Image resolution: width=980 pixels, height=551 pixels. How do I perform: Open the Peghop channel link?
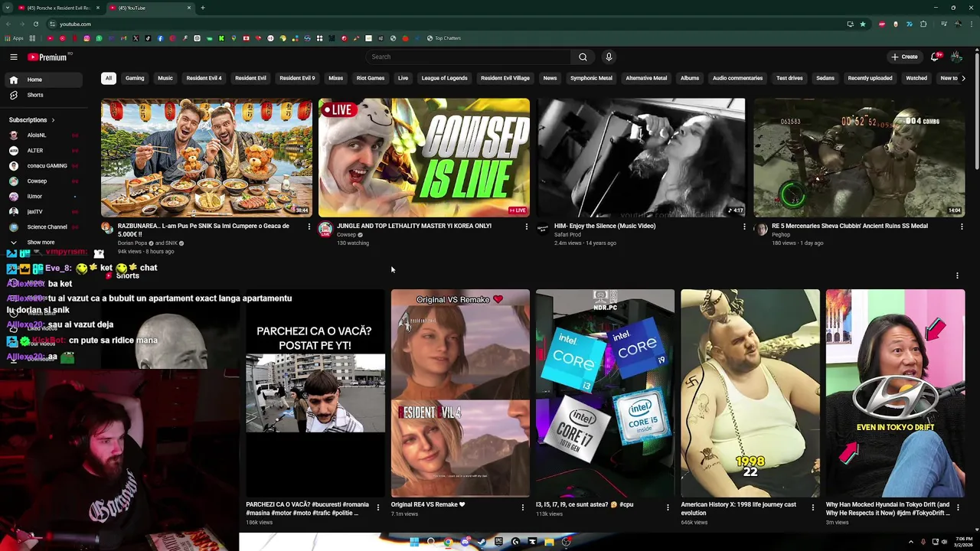click(781, 235)
